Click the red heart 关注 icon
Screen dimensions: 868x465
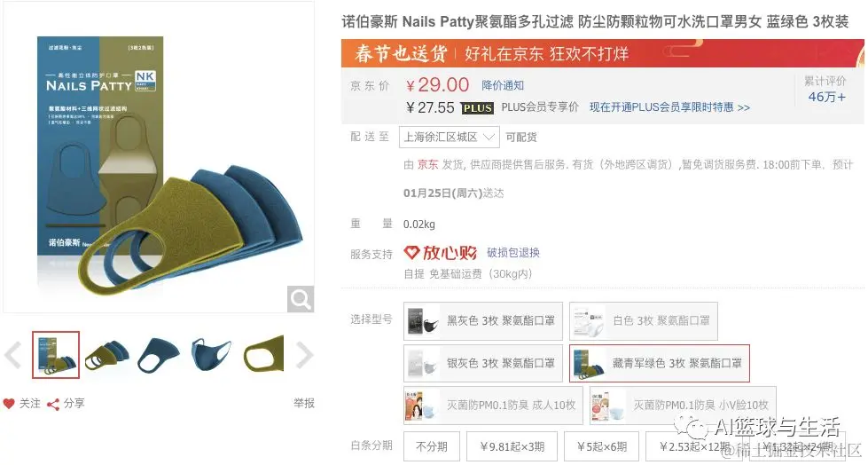coord(8,404)
